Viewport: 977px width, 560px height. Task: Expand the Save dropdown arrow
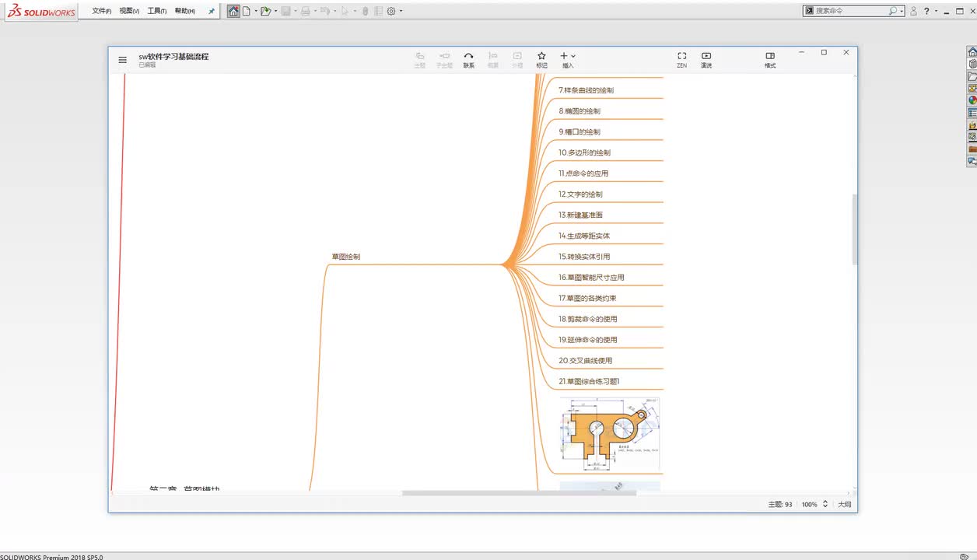[x=296, y=11]
